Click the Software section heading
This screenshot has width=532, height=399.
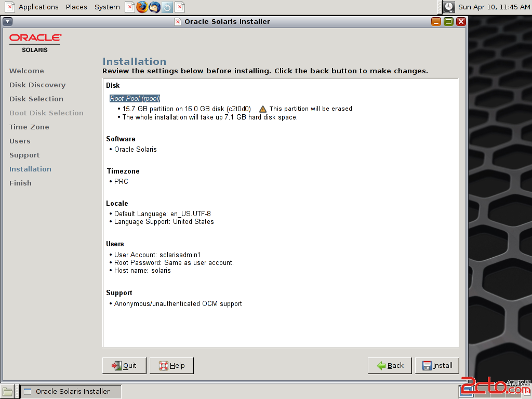click(x=121, y=139)
